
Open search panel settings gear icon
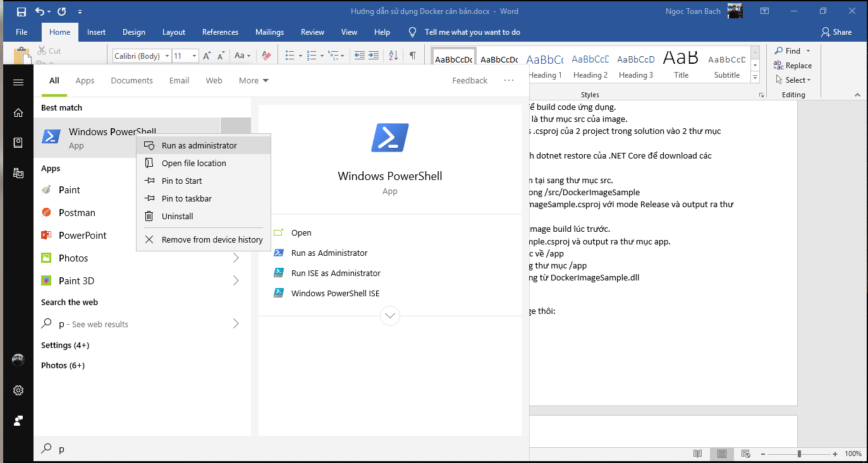(x=18, y=390)
